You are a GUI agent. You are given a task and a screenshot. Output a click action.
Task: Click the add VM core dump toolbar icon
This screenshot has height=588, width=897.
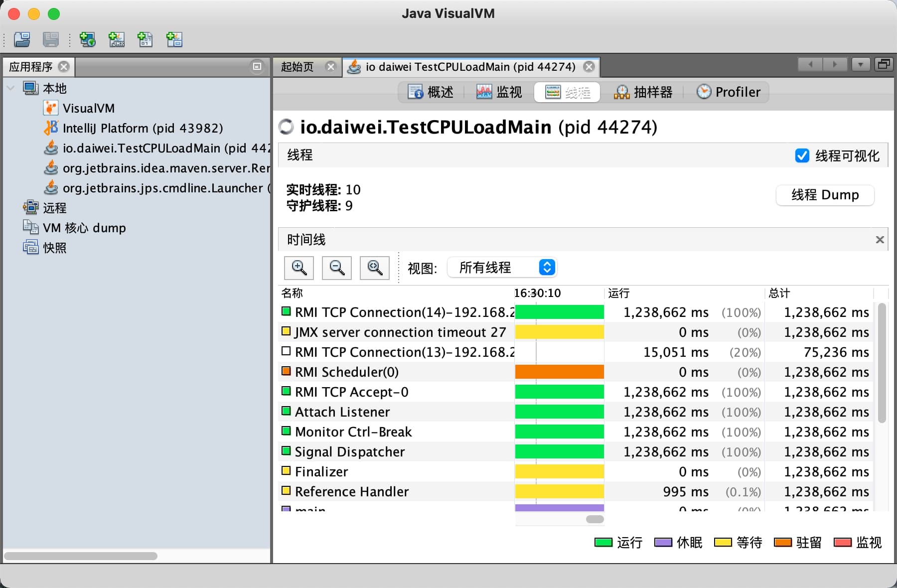tap(145, 39)
